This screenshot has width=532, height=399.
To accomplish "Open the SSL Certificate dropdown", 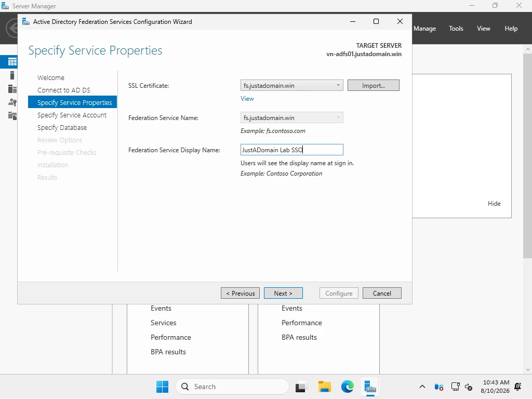I will click(292, 86).
